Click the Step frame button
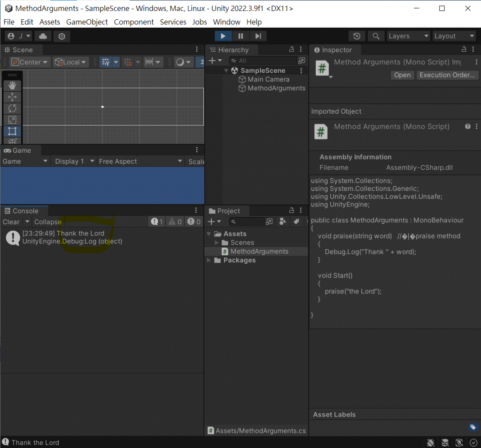The height and width of the screenshot is (448, 481). point(258,36)
